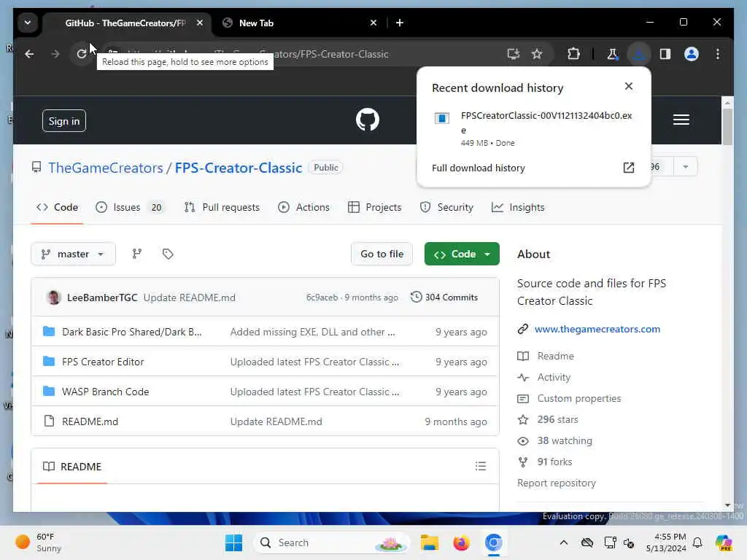This screenshot has height=560, width=747.
Task: Click the Readme link in About
Action: pos(555,356)
